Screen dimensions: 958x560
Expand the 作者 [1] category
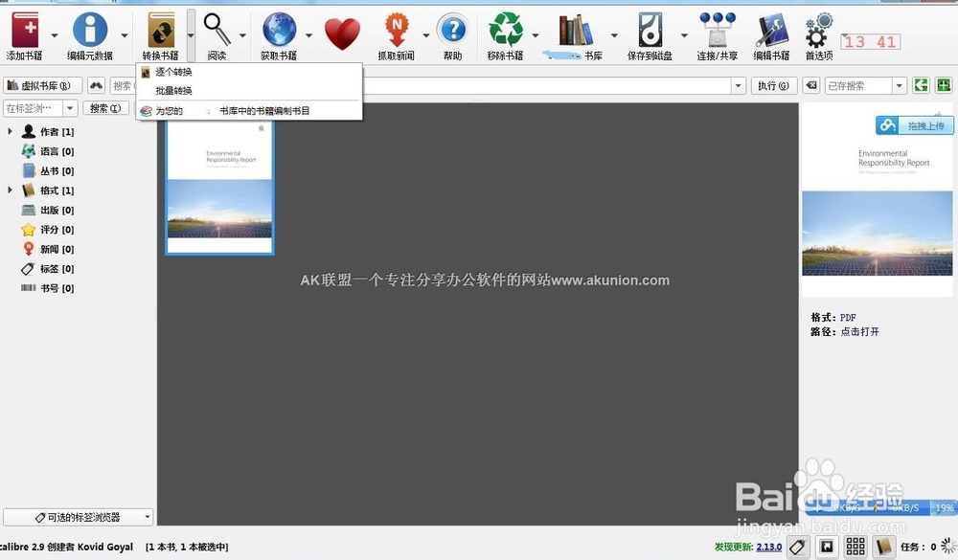tap(11, 131)
